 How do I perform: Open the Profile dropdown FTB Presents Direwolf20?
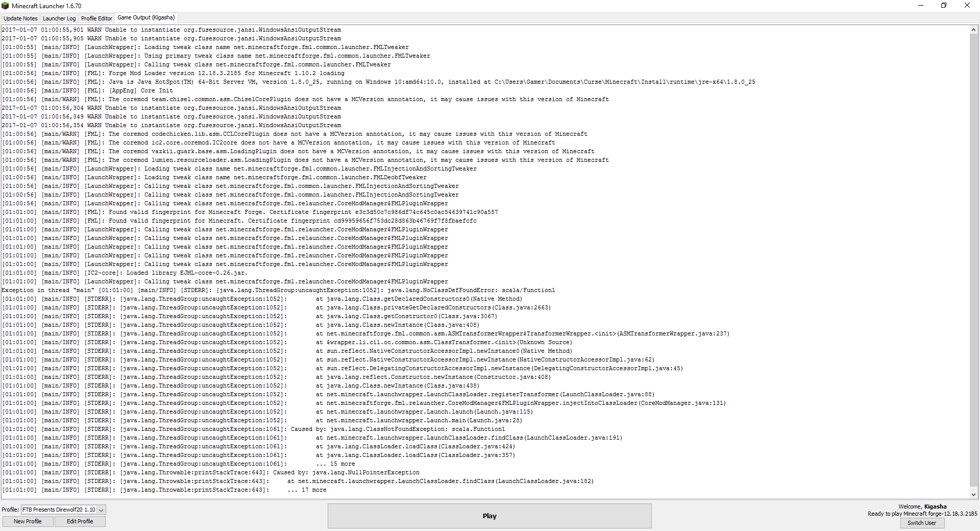point(63,510)
